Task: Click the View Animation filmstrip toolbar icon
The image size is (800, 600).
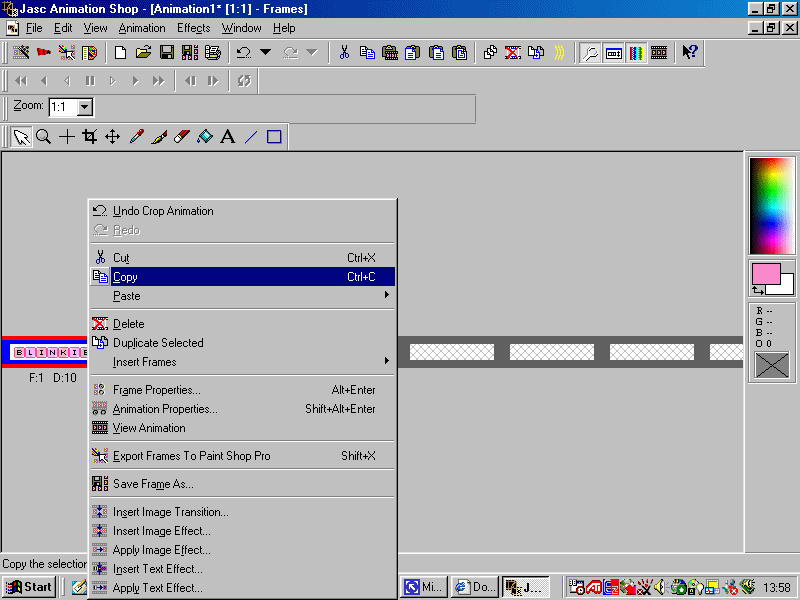Action: pyautogui.click(x=659, y=53)
